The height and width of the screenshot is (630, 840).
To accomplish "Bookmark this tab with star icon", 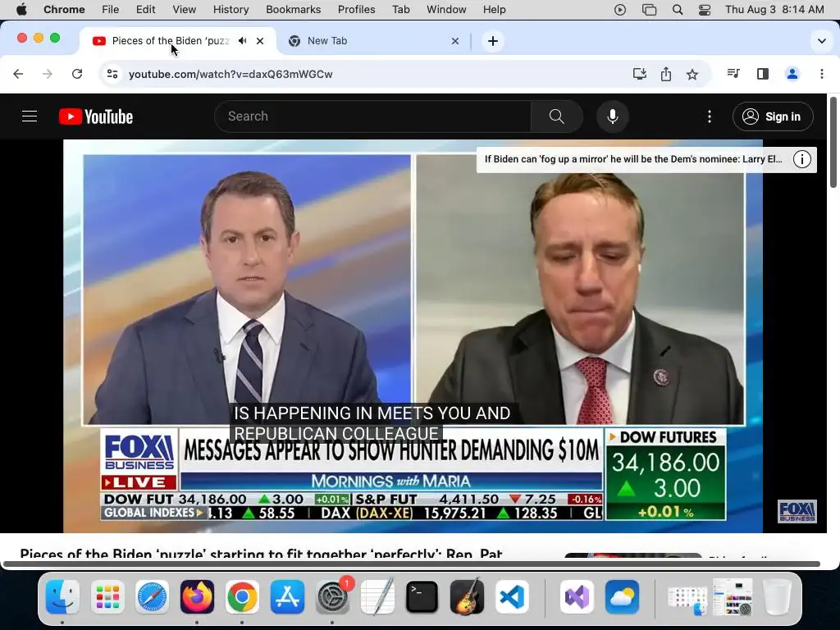I will pyautogui.click(x=692, y=74).
